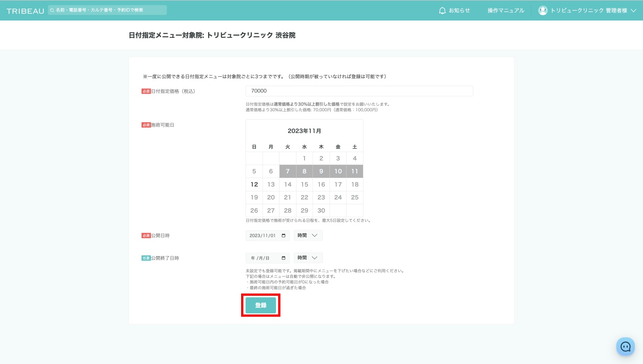The height and width of the screenshot is (364, 643).
Task: Click the 日付指定メニュー対象院 page title
Action: [212, 35]
